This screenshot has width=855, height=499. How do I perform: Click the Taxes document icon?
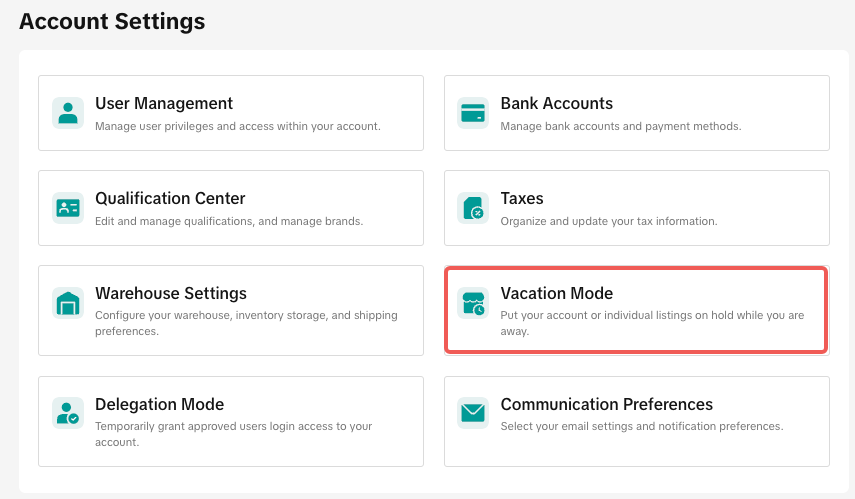point(473,208)
